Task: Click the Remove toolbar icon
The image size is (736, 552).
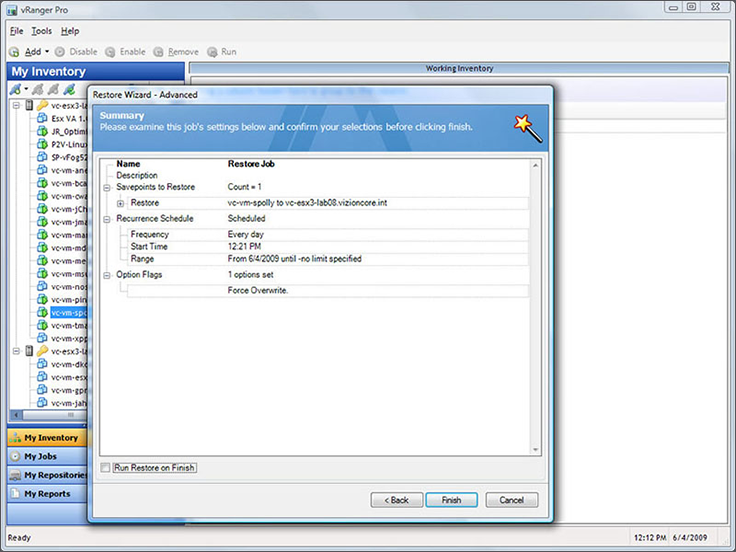Action: coord(158,52)
